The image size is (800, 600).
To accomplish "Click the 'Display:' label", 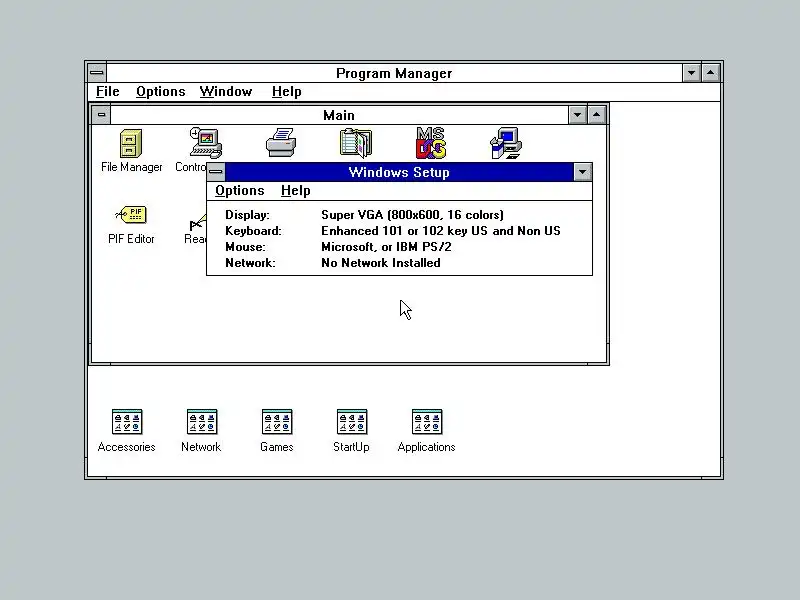I will point(247,215).
